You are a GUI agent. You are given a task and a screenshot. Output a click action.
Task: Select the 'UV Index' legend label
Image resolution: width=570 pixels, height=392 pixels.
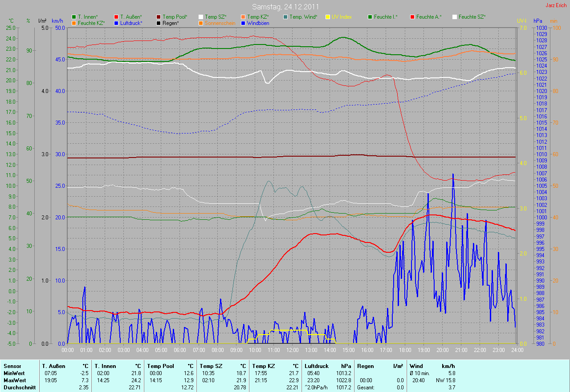tap(342, 17)
